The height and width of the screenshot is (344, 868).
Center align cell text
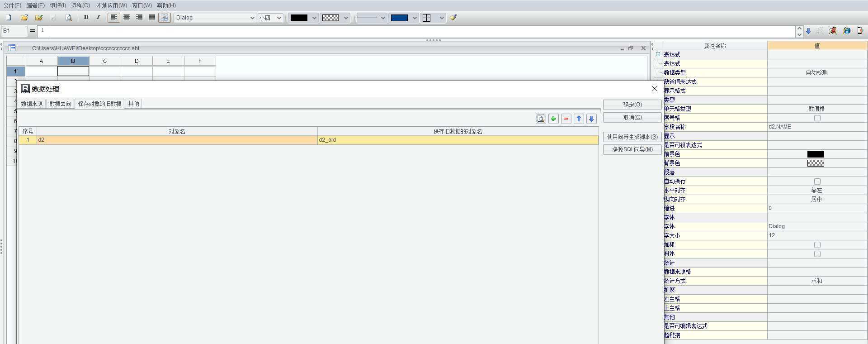tap(127, 18)
